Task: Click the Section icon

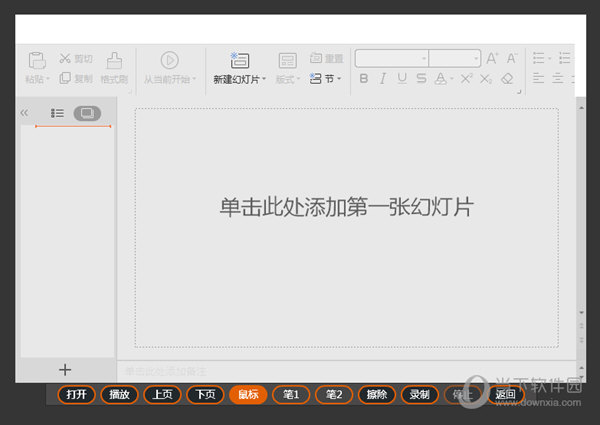Action: click(315, 78)
